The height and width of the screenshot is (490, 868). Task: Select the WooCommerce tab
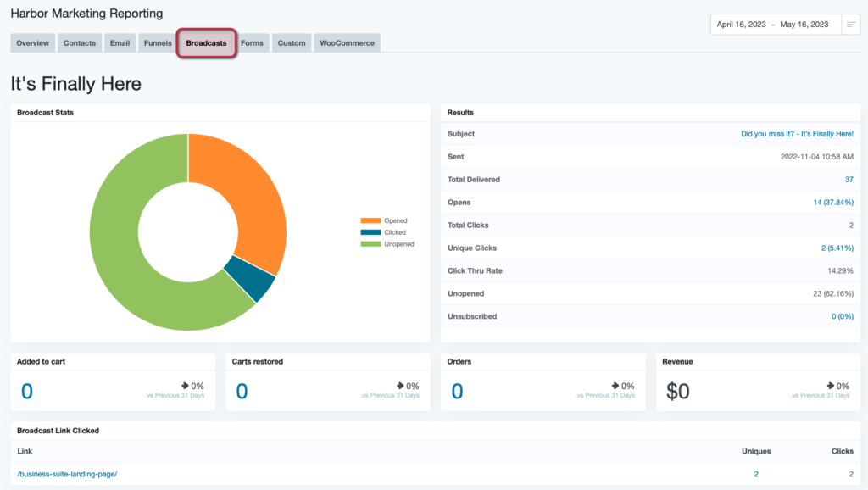click(x=347, y=43)
